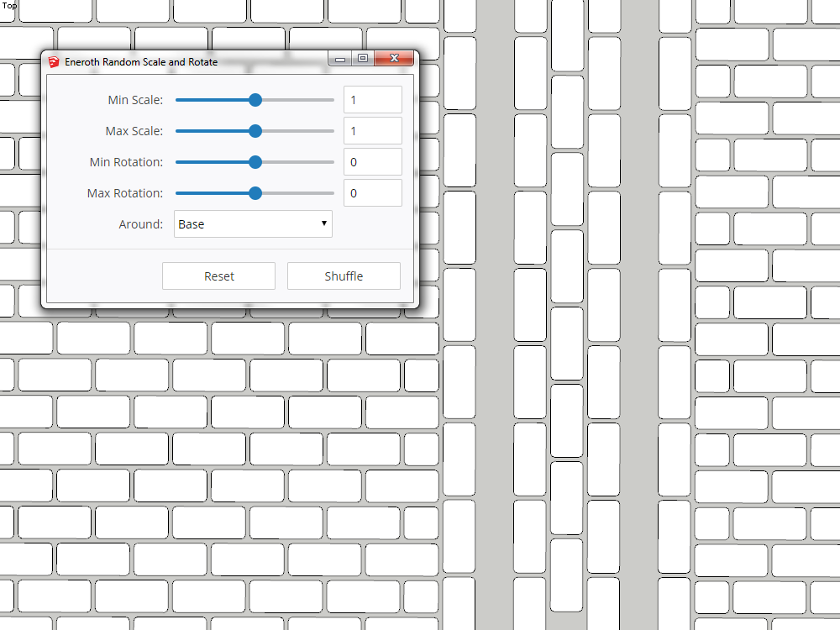The width and height of the screenshot is (840, 630).
Task: Focus the Min Scale value field
Action: tap(372, 100)
